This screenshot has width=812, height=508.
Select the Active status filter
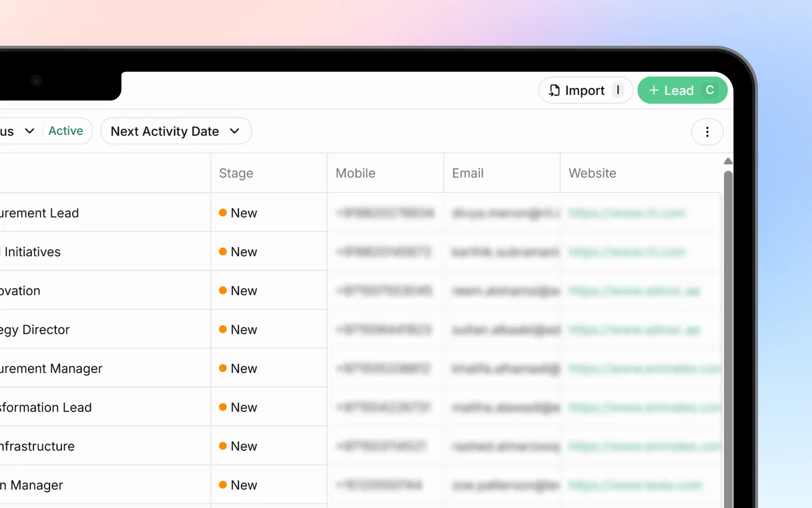click(65, 131)
